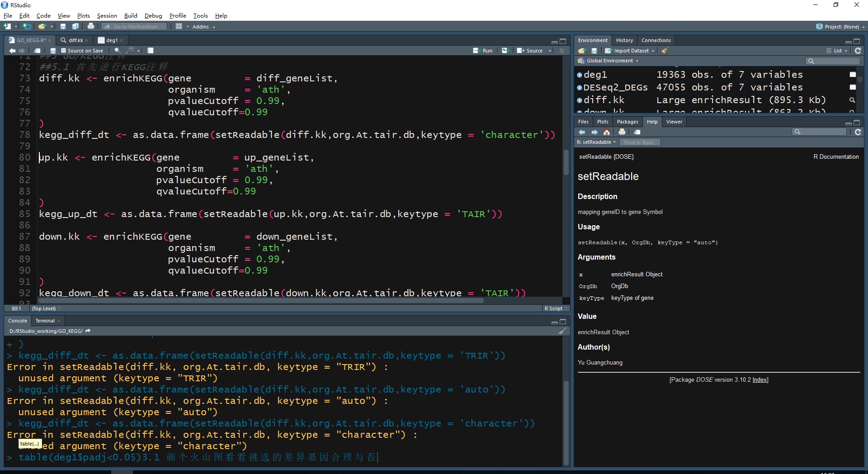View DESeq2_DEGs data table icon
The height and width of the screenshot is (474, 868).
[x=853, y=87]
